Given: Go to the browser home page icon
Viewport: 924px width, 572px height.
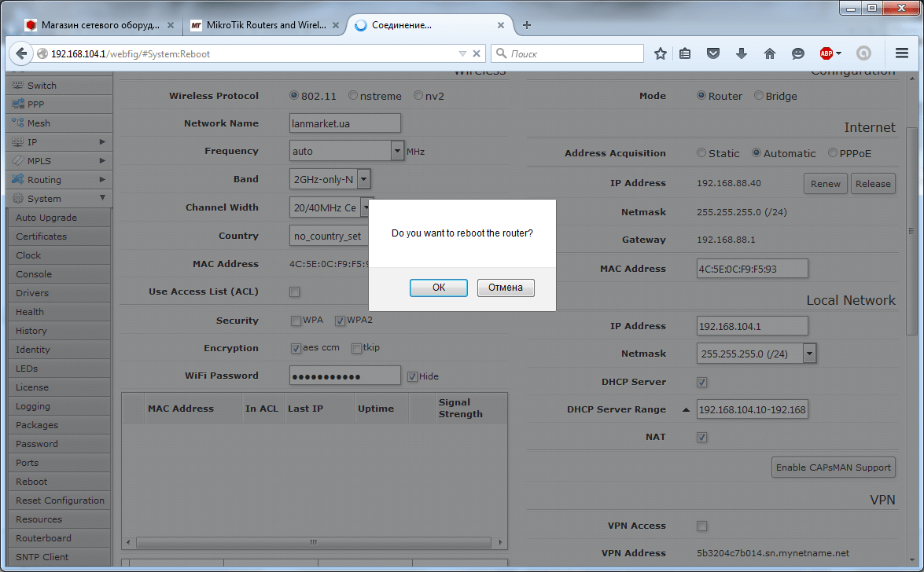Looking at the screenshot, I should tap(770, 53).
